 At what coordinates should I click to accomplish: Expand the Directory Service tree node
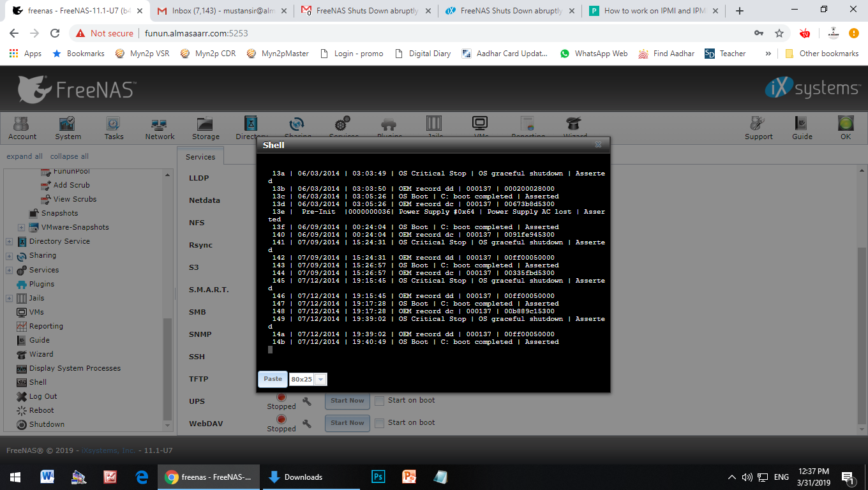coord(9,241)
